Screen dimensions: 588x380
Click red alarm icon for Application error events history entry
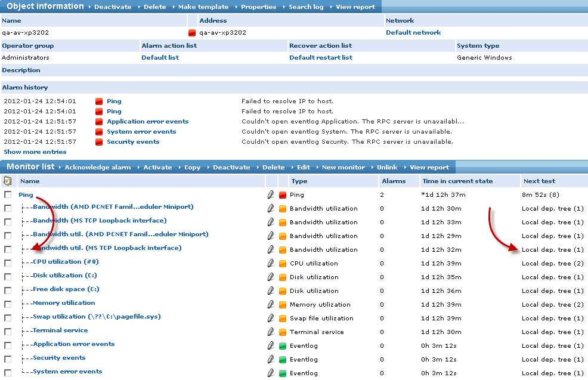click(x=99, y=122)
